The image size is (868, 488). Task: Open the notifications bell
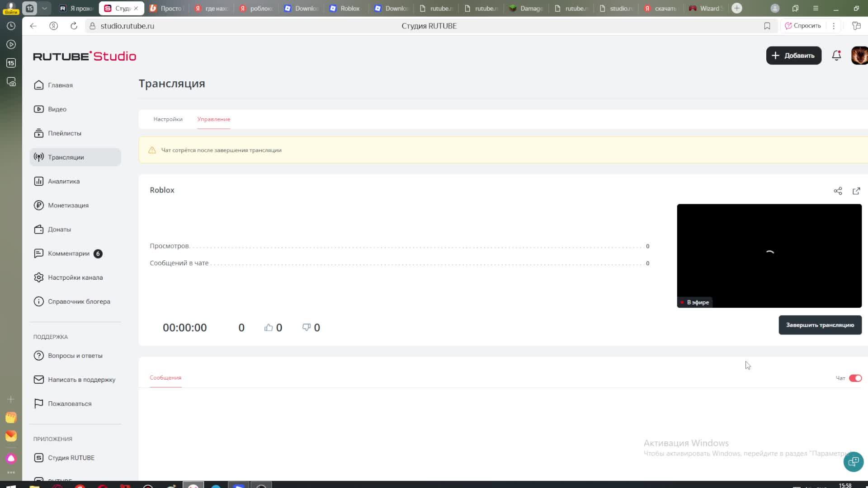[836, 56]
